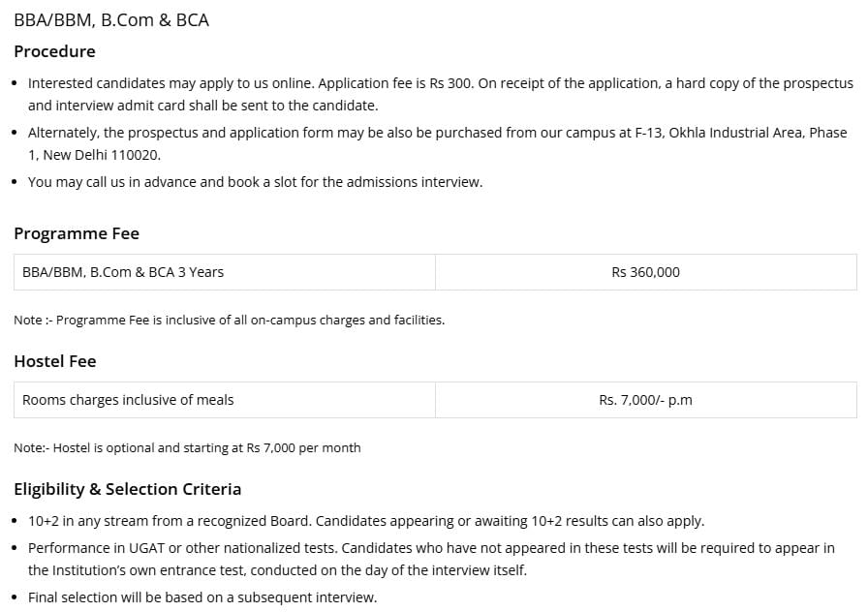Select the 'Rs. 7,000/- p.m' cell
The height and width of the screenshot is (612, 868).
pos(645,400)
